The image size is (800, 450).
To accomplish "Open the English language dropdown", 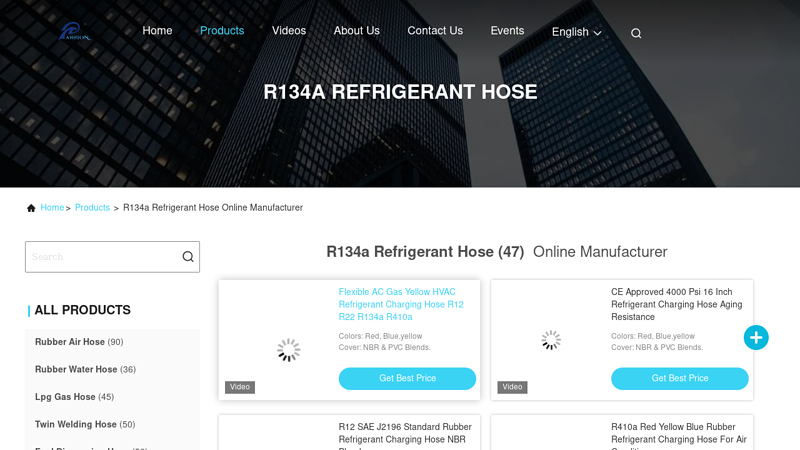I will coord(577,32).
